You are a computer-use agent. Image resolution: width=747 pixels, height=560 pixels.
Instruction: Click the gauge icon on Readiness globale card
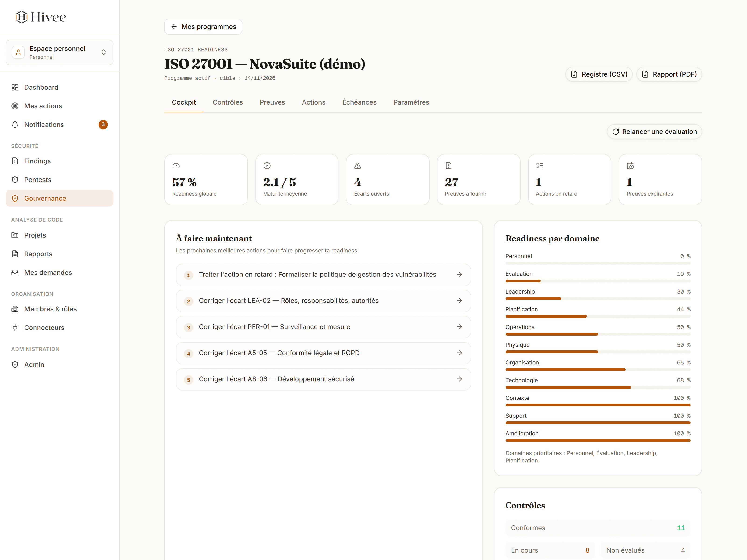coord(176,166)
